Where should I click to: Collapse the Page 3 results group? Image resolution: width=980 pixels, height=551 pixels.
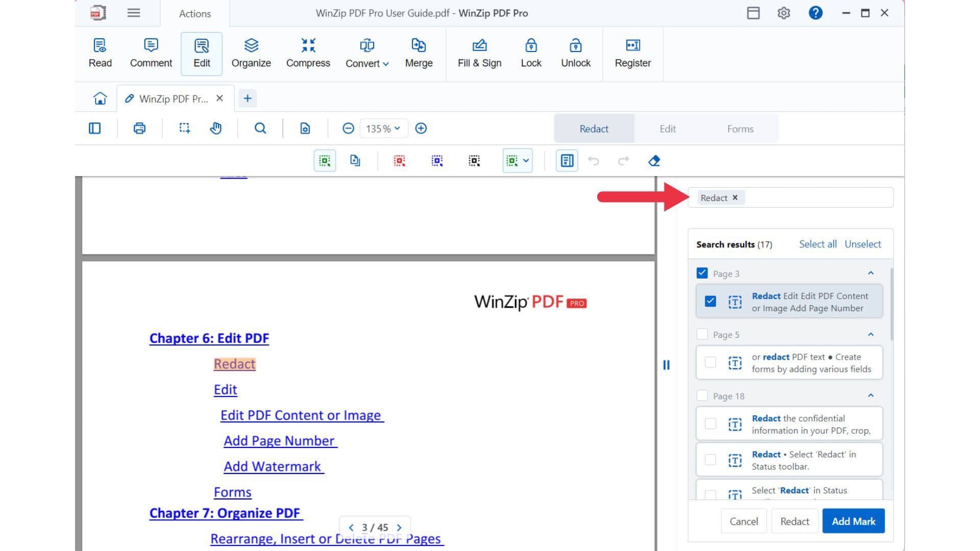[871, 273]
